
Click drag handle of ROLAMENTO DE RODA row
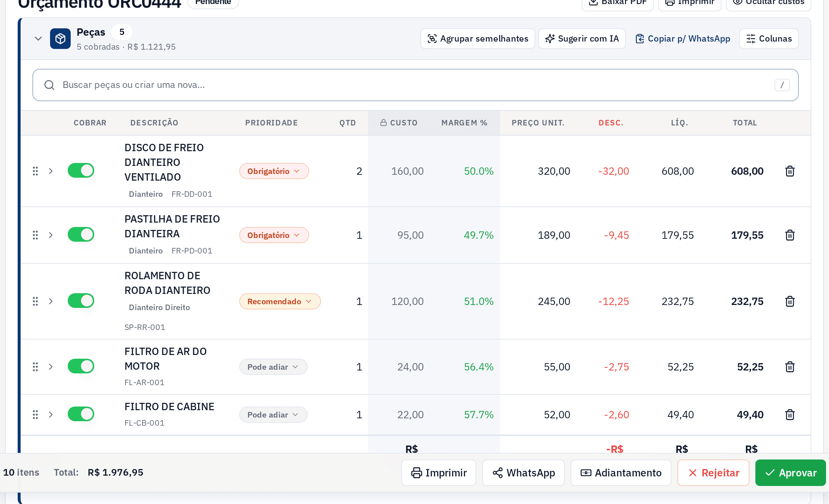click(35, 301)
